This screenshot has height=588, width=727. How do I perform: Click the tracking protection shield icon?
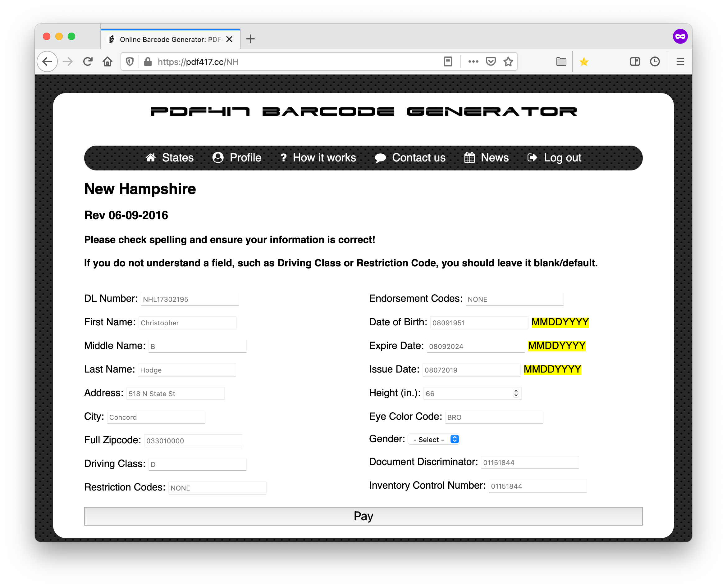(130, 62)
